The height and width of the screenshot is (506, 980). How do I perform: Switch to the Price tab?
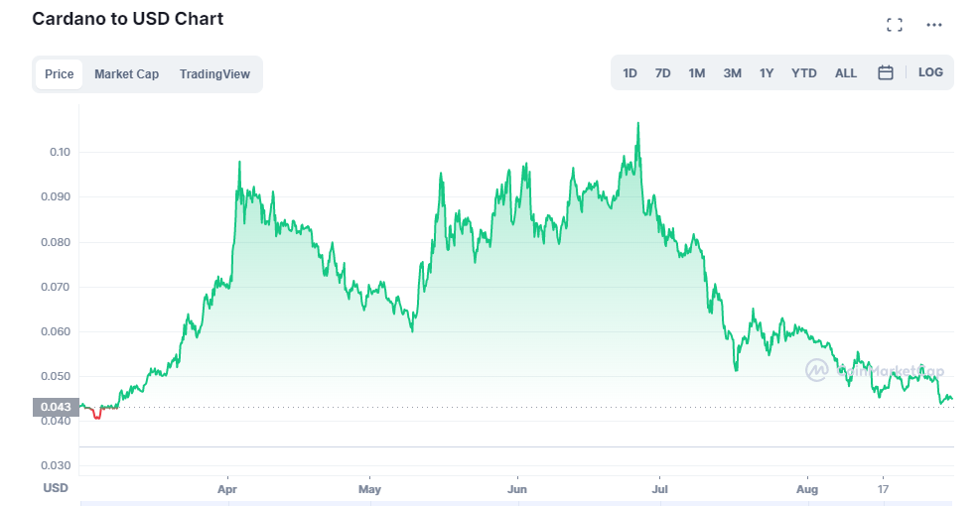[x=60, y=74]
